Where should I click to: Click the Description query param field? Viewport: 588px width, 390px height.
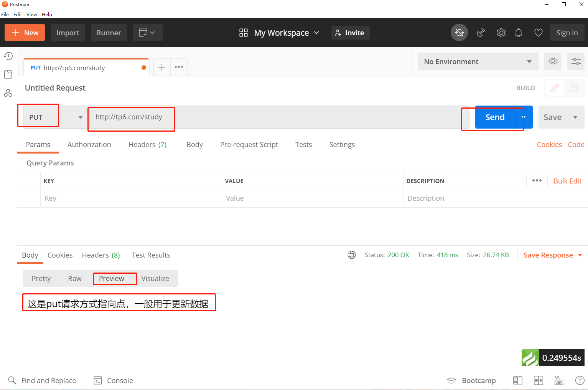(496, 198)
